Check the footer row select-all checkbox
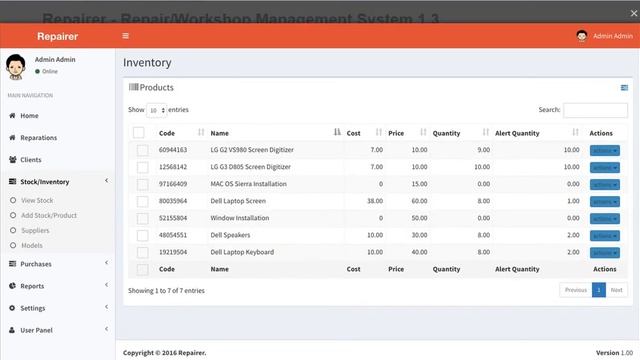The height and width of the screenshot is (360, 640). click(x=142, y=269)
